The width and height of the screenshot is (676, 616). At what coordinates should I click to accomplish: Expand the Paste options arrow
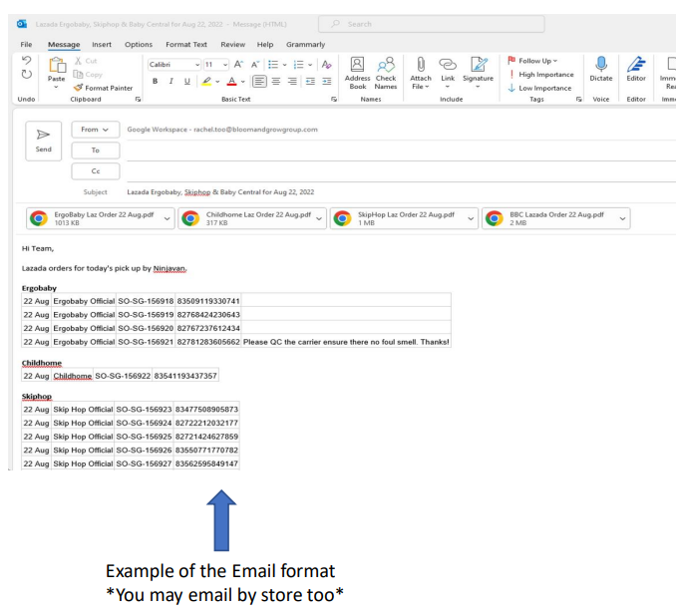point(56,87)
